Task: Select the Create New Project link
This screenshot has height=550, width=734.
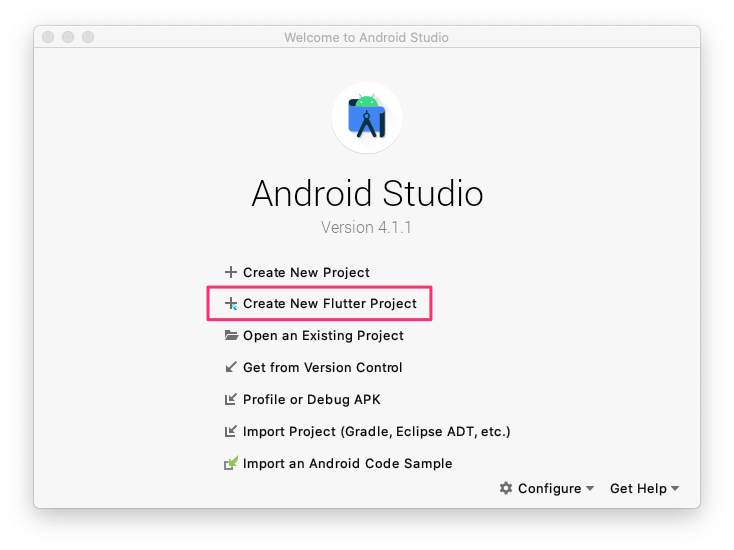Action: coord(306,272)
